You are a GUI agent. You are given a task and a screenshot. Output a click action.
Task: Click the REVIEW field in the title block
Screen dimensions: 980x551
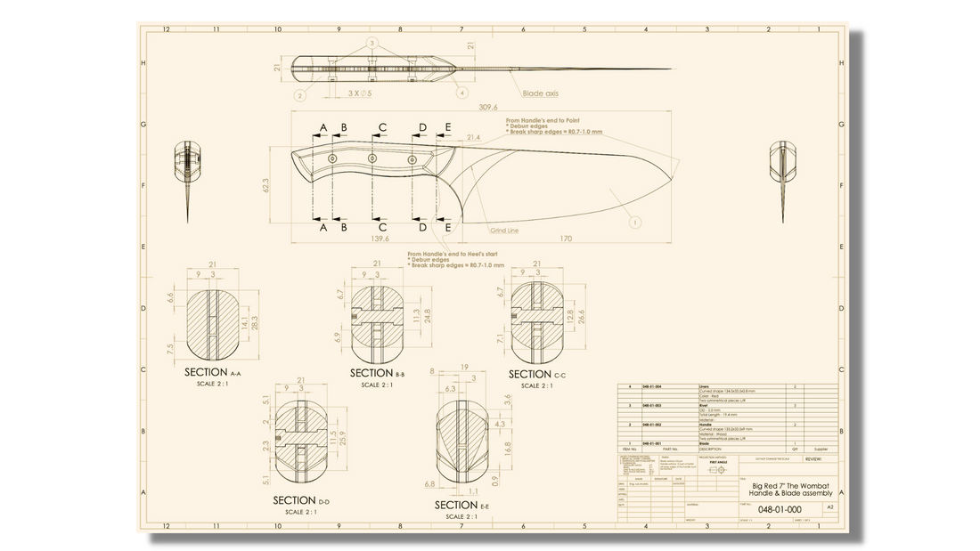(x=813, y=459)
